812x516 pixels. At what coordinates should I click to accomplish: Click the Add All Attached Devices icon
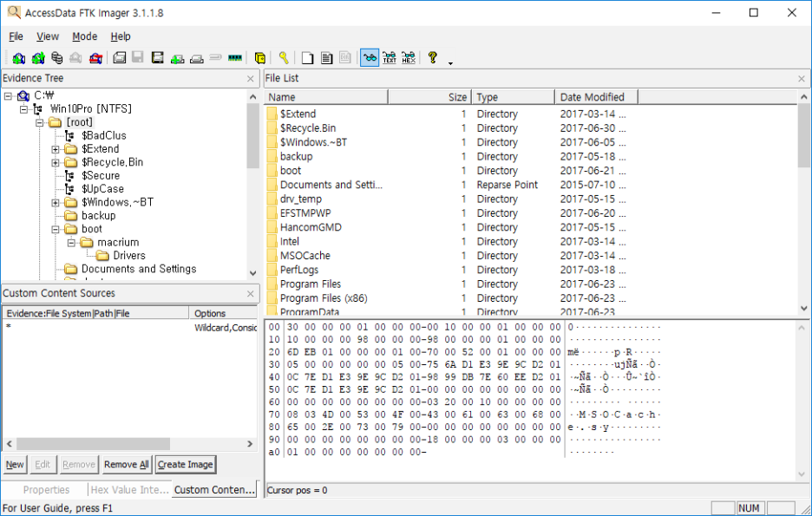[x=38, y=57]
